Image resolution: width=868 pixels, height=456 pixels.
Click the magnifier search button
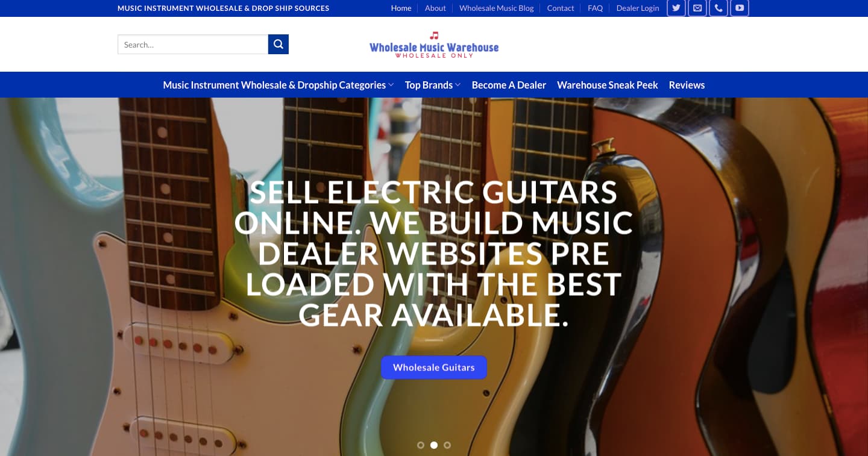pos(278,44)
